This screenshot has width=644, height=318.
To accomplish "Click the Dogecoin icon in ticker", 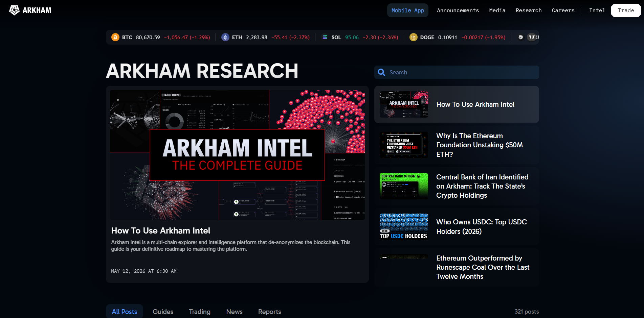I will (414, 37).
